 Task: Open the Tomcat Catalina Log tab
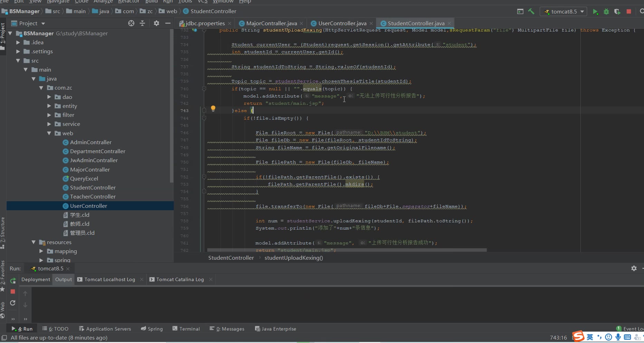tap(180, 279)
